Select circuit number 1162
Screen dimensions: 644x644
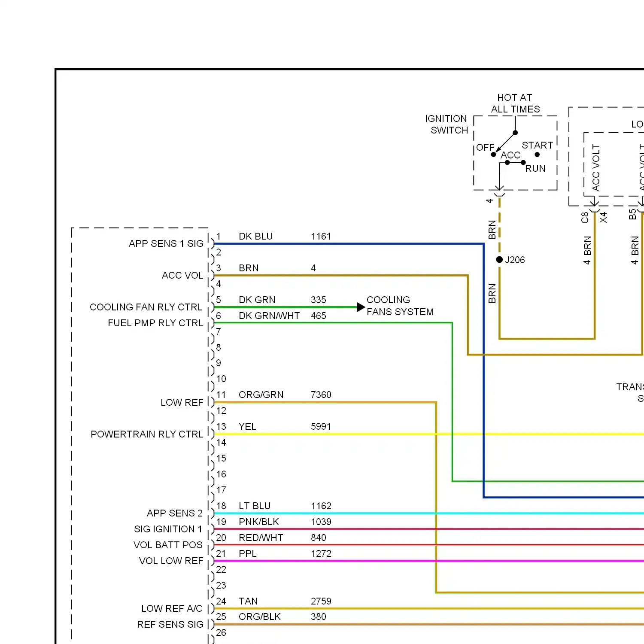click(x=321, y=506)
